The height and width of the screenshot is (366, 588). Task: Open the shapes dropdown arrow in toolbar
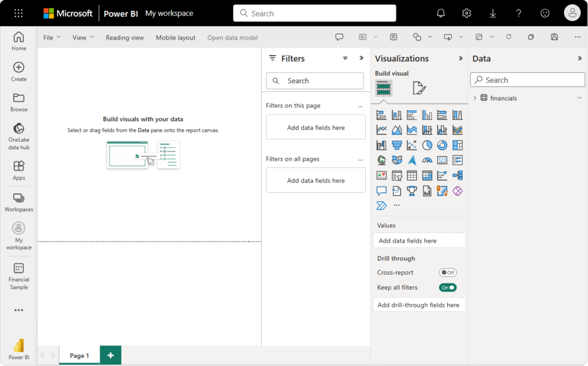tap(430, 37)
